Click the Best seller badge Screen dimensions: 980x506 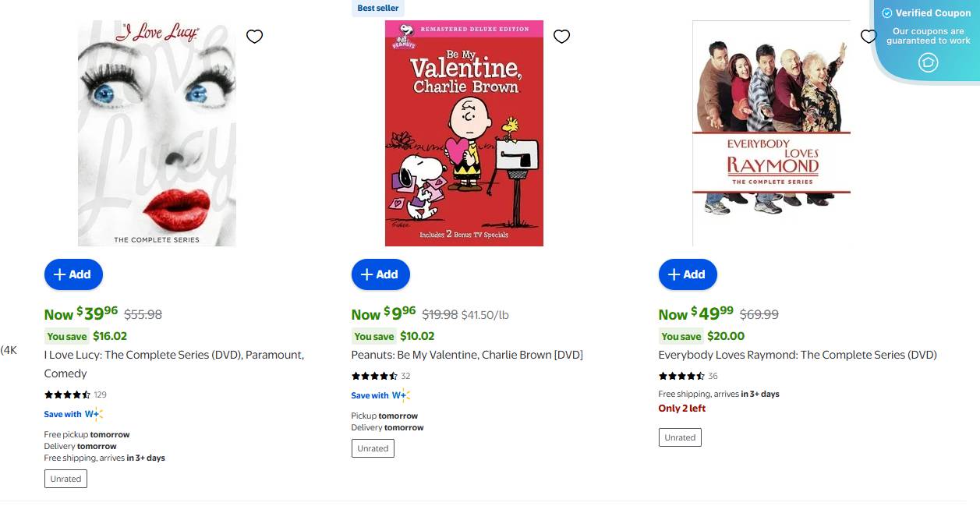376,8
